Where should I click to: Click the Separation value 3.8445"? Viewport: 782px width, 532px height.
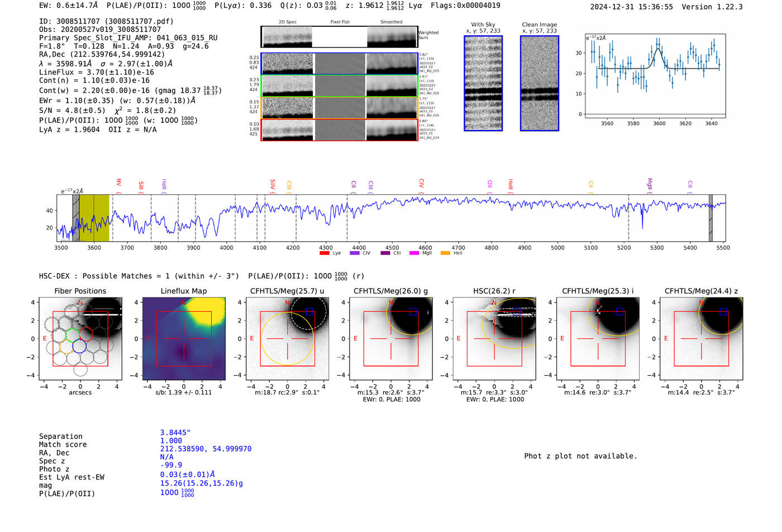[175, 433]
